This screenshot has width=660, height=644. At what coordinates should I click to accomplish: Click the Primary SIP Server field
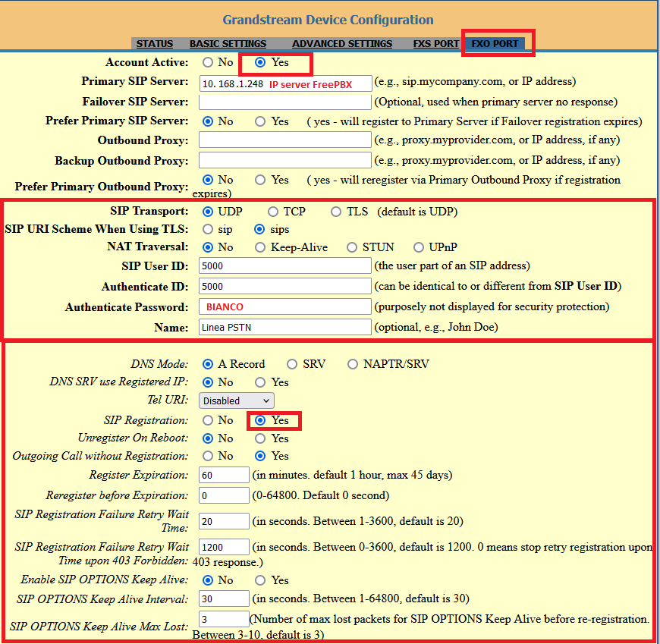pos(285,83)
